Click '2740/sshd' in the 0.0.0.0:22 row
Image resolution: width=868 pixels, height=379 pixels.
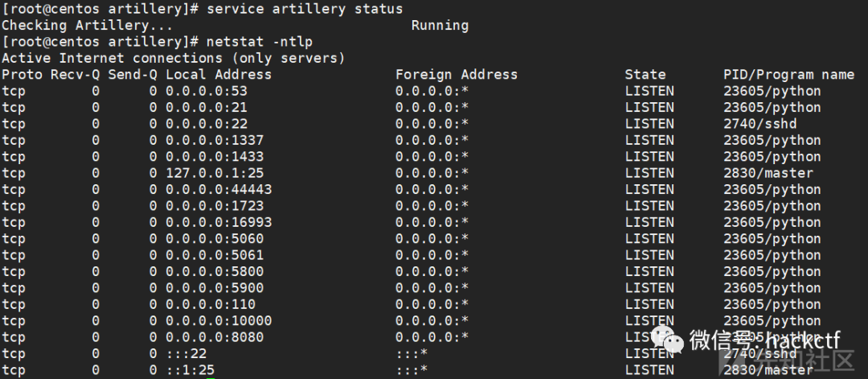click(760, 124)
